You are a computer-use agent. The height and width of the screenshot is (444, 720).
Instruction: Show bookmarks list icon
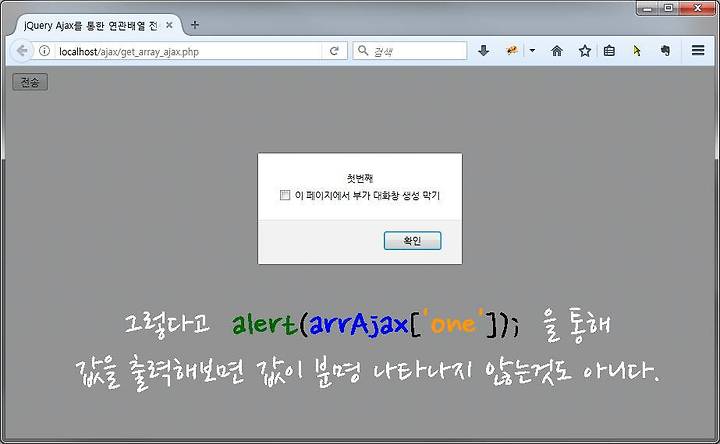coord(609,51)
